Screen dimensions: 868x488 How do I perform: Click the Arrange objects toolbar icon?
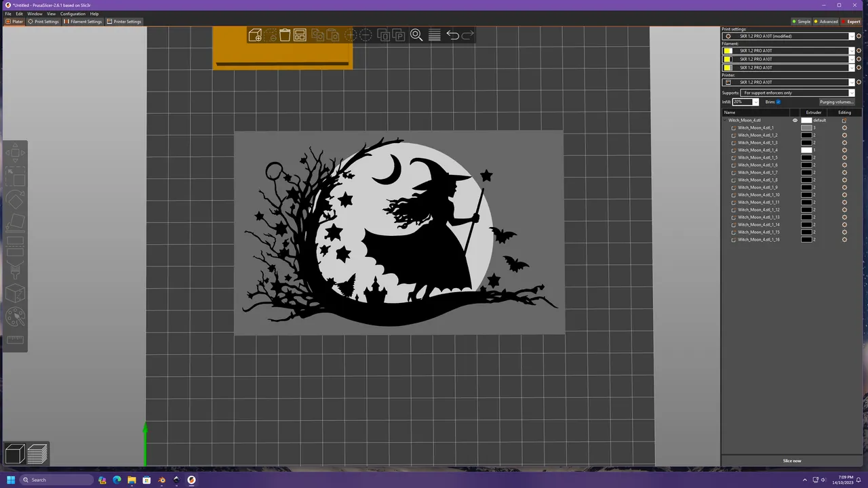point(300,35)
